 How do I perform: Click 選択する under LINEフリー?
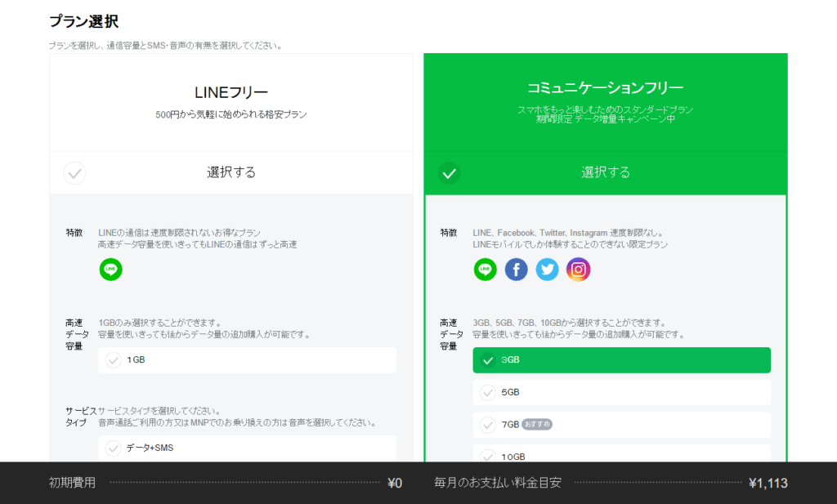point(231,172)
